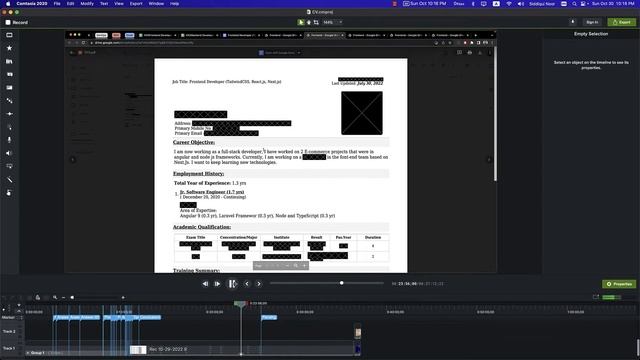This screenshot has width=640, height=360.
Task: Zoom out timeline with minus icon
Action: coord(64,298)
